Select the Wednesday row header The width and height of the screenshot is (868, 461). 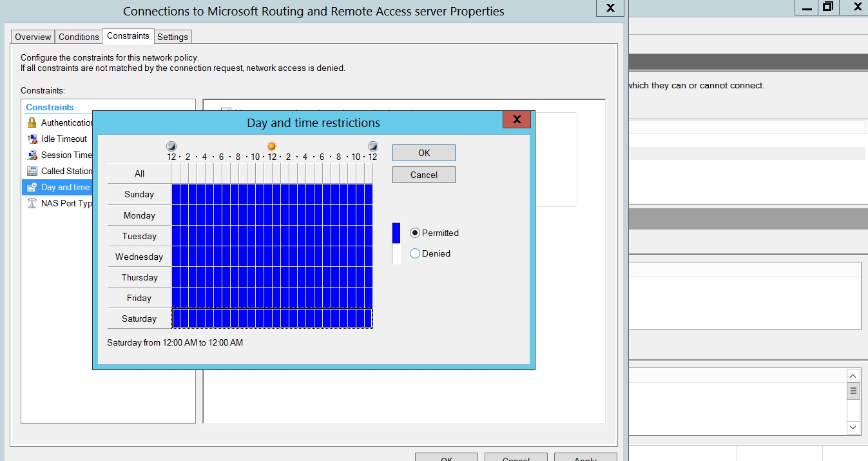139,257
